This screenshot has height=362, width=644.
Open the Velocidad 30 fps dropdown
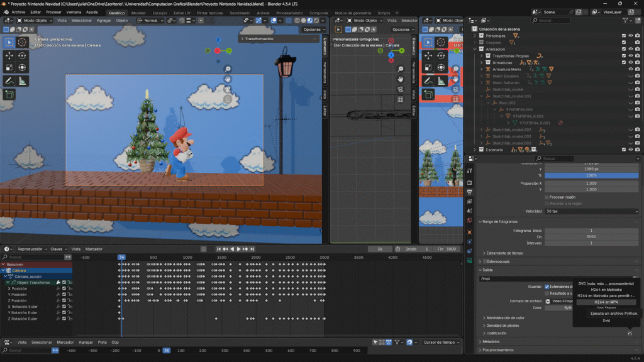[x=590, y=211]
